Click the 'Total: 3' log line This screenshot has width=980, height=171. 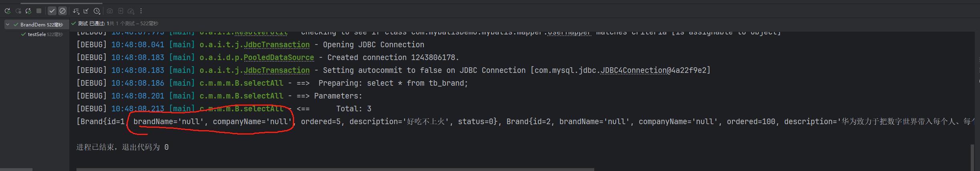[x=224, y=109]
